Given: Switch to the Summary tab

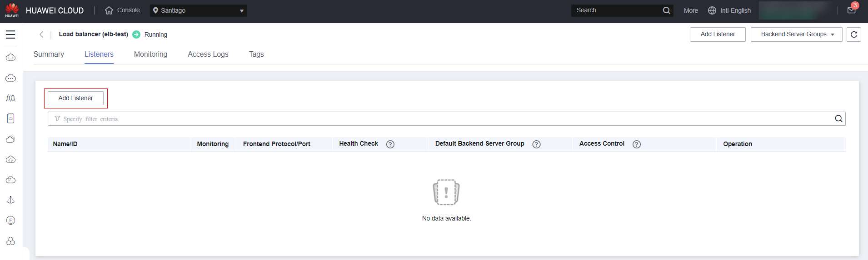Looking at the screenshot, I should point(49,54).
